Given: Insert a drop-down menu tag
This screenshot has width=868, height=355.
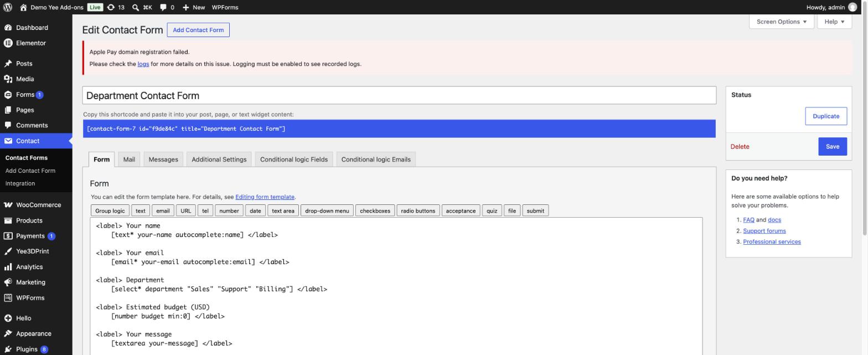Looking at the screenshot, I should (327, 211).
